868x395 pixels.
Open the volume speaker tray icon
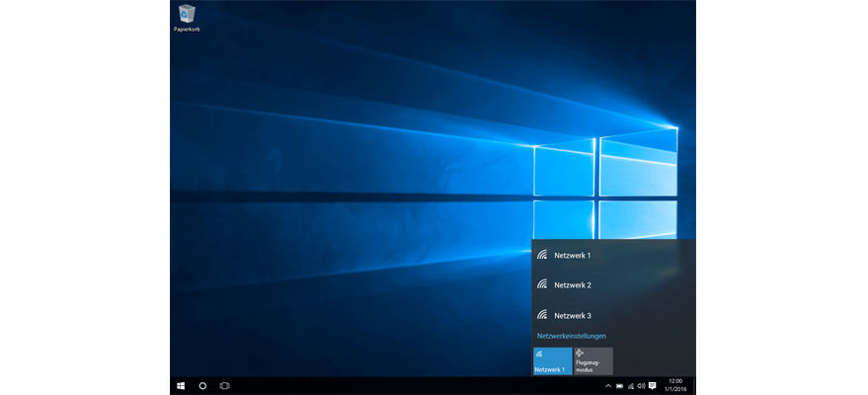pos(641,385)
